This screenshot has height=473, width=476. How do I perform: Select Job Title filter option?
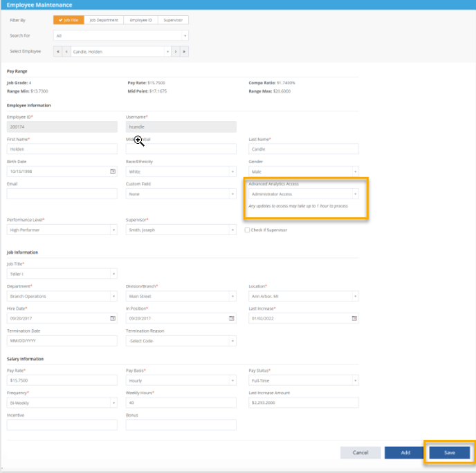click(x=68, y=20)
